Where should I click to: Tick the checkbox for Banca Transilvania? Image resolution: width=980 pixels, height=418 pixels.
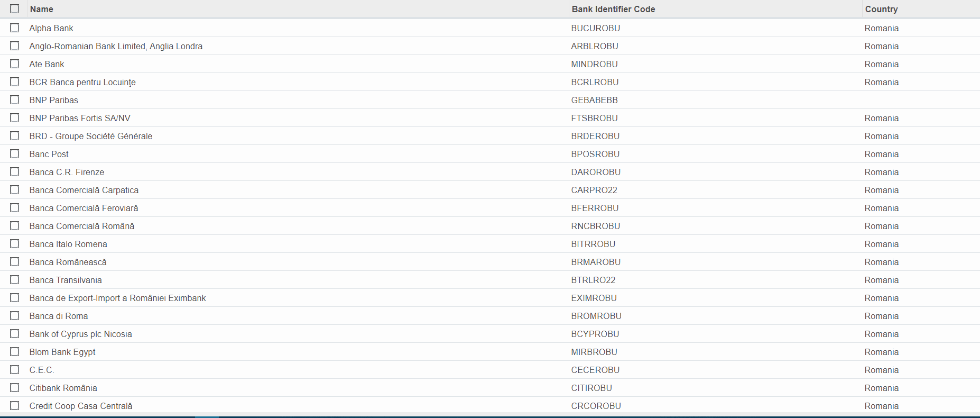click(14, 280)
